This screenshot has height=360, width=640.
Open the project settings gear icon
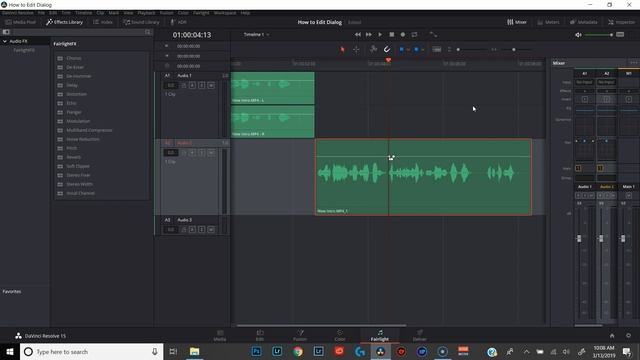click(x=629, y=336)
